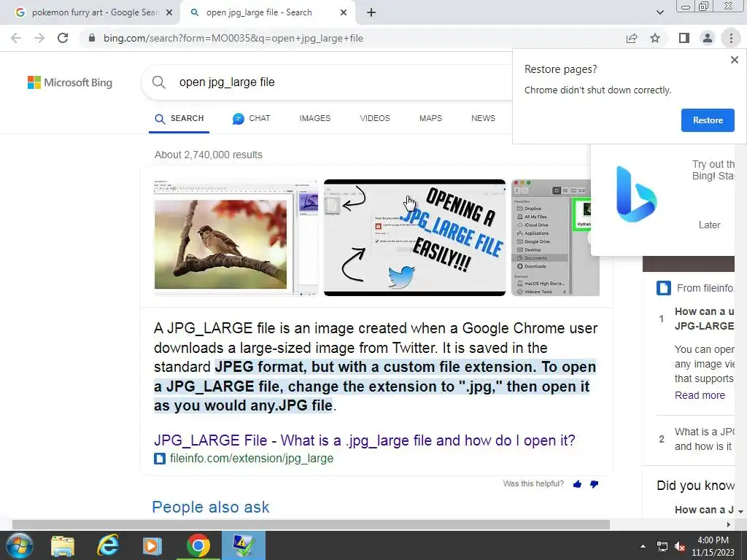Click the muted volume tray icon
Screen dimensions: 747x560
679,546
